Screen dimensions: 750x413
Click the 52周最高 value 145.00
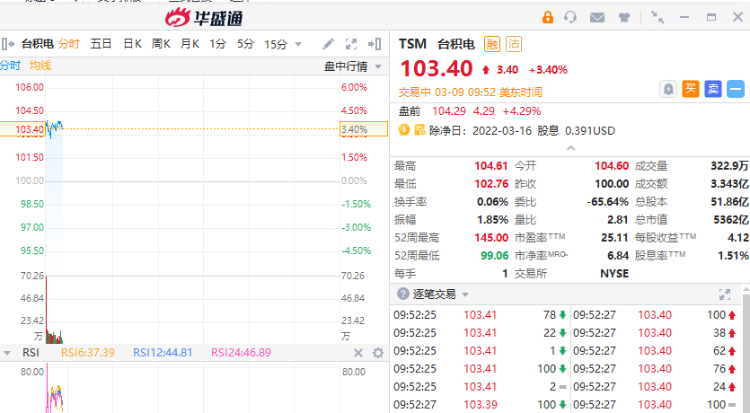(491, 238)
